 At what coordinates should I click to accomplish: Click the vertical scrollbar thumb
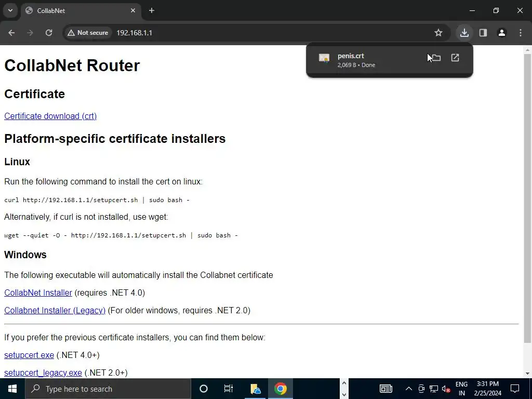coord(527,198)
